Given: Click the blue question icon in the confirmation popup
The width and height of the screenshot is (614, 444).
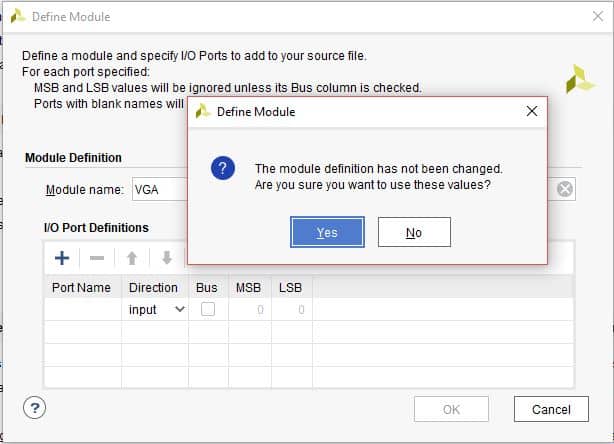Looking at the screenshot, I should [x=223, y=168].
